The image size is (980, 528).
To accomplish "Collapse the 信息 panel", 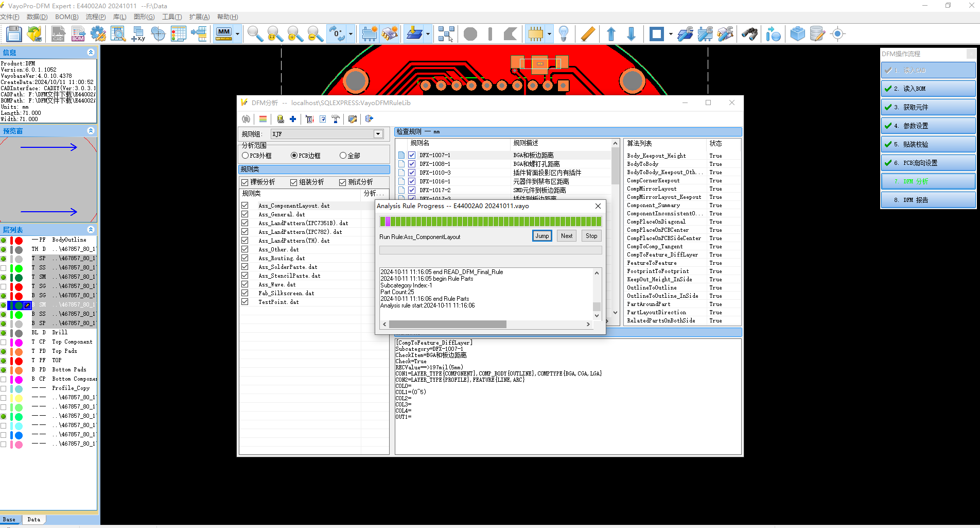I will 91,53.
